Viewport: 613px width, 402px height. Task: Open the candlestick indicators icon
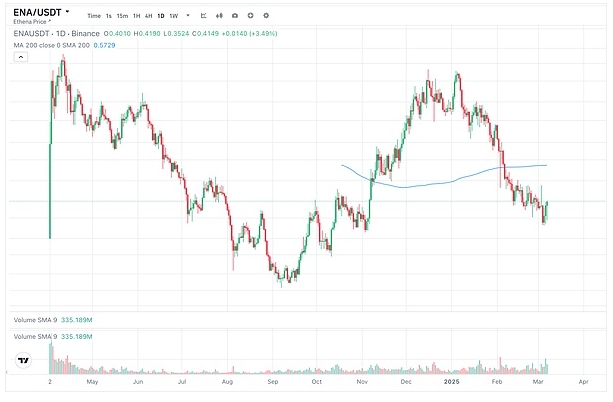pyautogui.click(x=219, y=16)
